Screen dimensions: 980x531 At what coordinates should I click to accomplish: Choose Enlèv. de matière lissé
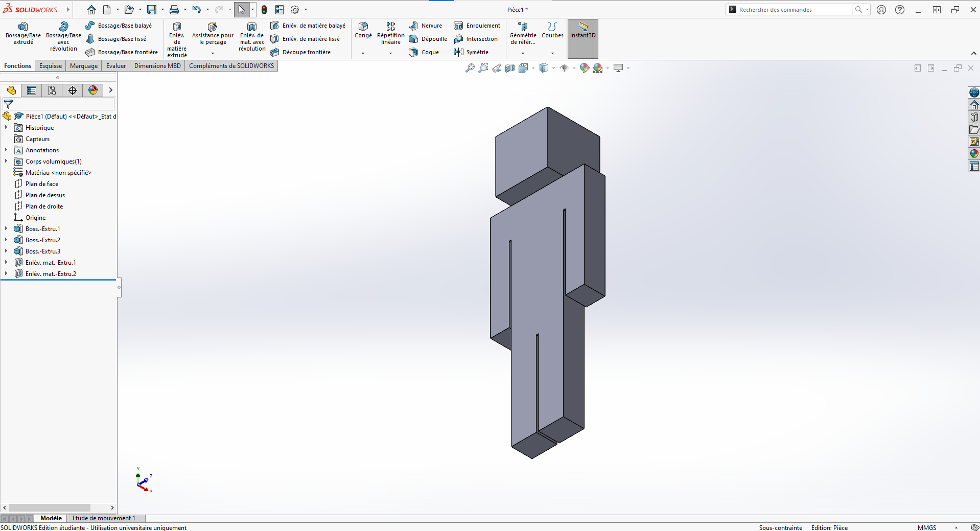pyautogui.click(x=305, y=39)
